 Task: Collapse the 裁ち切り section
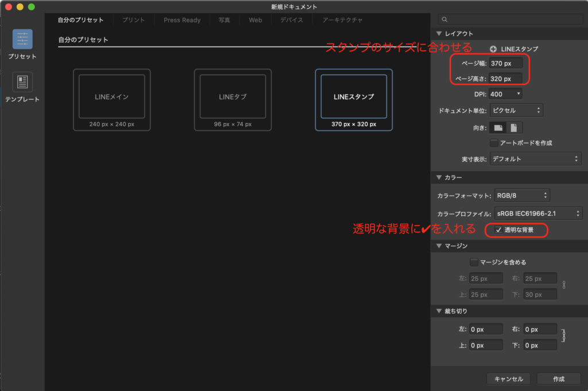click(439, 311)
